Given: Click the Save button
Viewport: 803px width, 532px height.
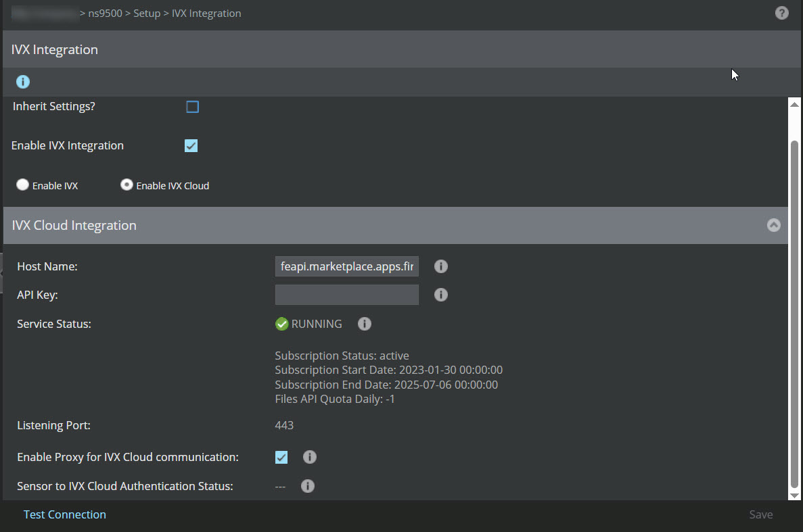Looking at the screenshot, I should click(x=761, y=514).
